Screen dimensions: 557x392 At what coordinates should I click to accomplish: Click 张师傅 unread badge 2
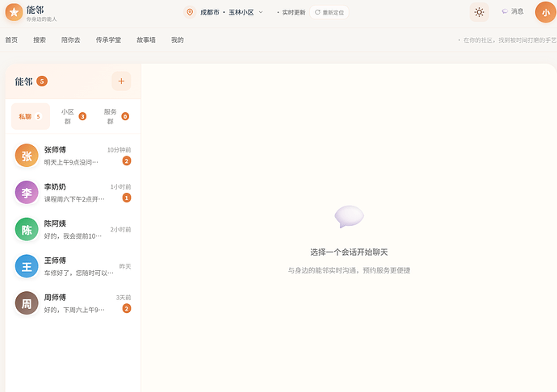(127, 161)
